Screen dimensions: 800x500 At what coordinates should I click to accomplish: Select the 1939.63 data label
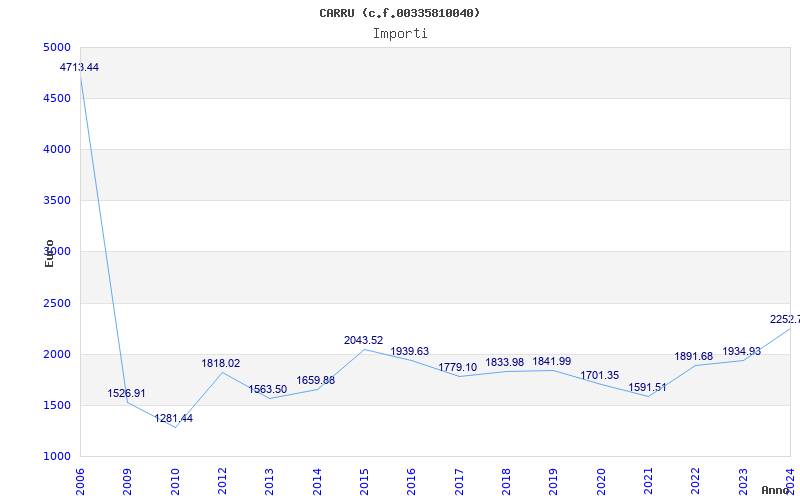(410, 351)
